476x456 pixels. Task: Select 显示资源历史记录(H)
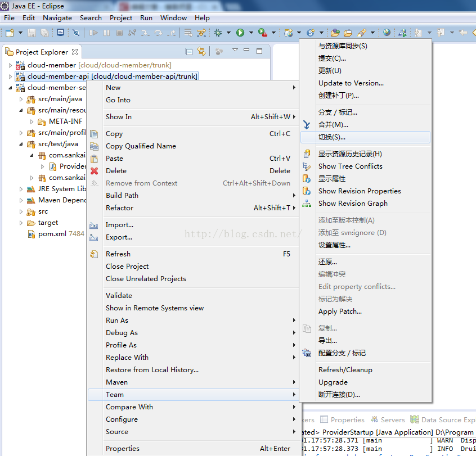[365, 154]
